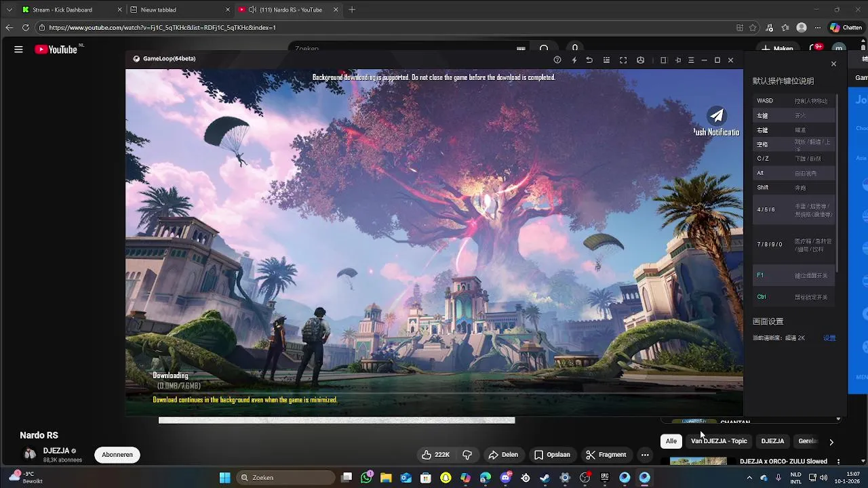Close the key mapping guide panel
The height and width of the screenshot is (488, 868).
click(x=833, y=64)
